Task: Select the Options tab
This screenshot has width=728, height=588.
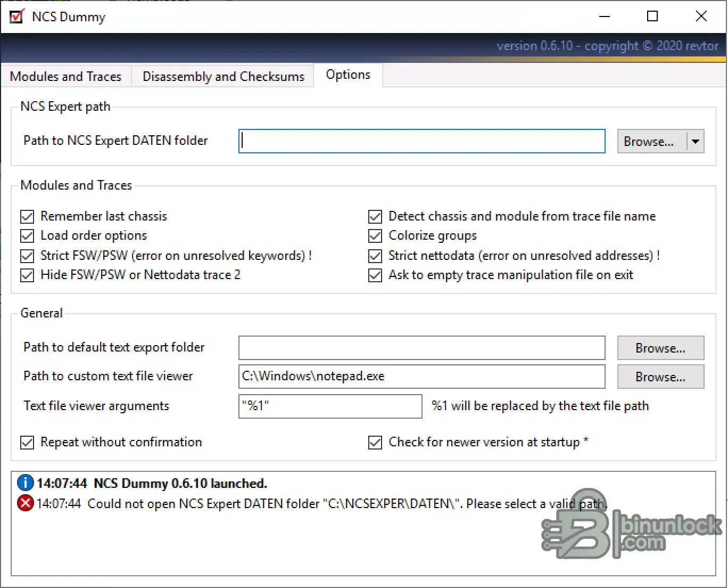Action: point(348,75)
